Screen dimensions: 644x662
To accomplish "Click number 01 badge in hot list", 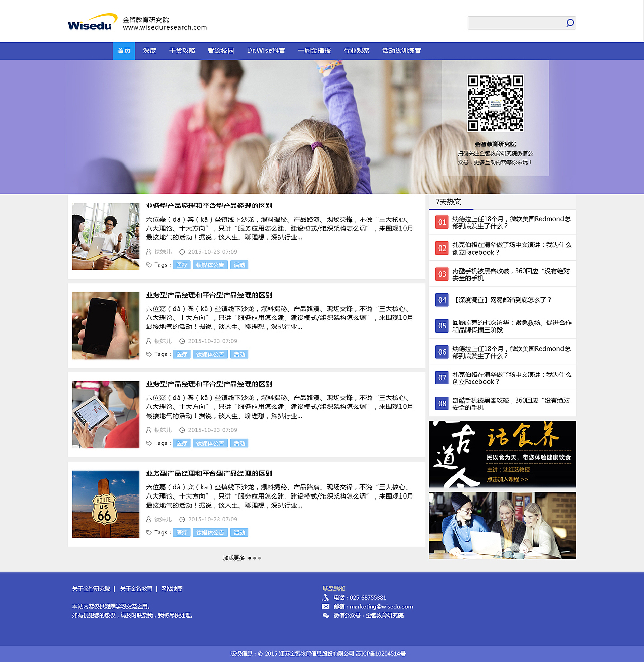I will [x=442, y=222].
